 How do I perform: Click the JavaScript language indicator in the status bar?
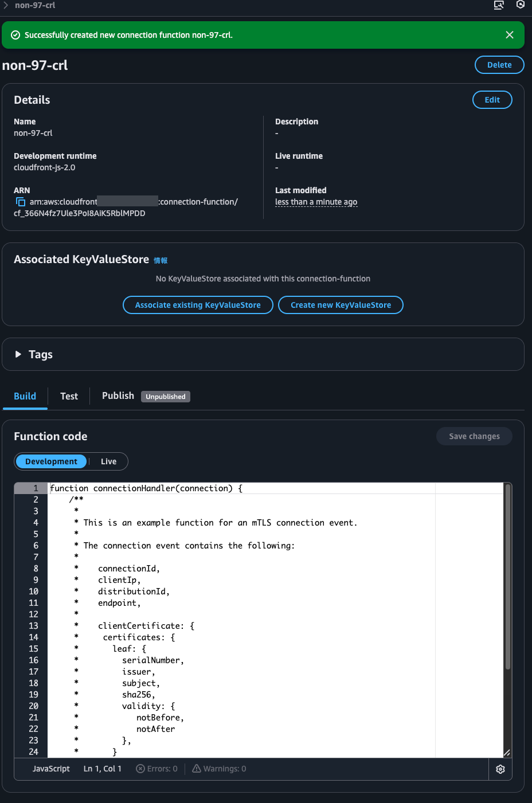pyautogui.click(x=50, y=769)
